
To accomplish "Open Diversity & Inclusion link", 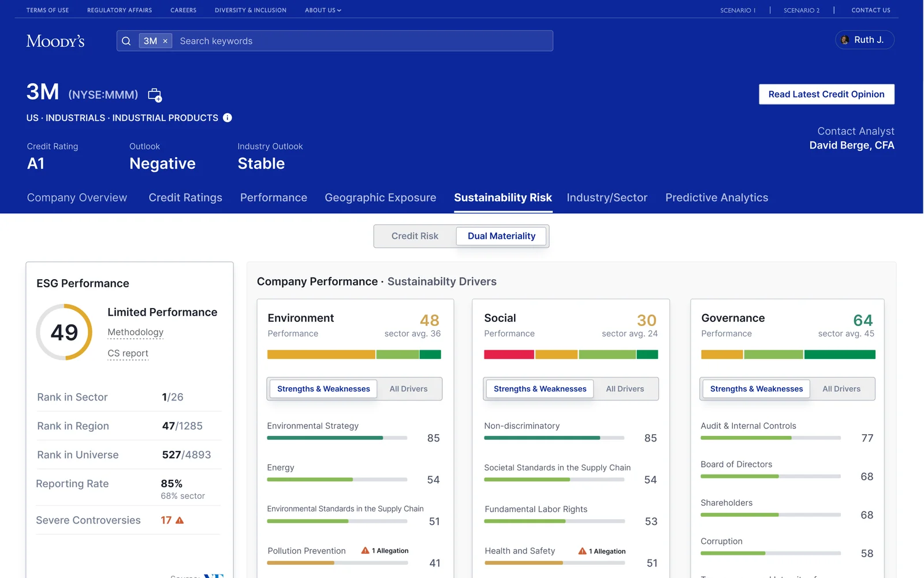I will pos(251,10).
